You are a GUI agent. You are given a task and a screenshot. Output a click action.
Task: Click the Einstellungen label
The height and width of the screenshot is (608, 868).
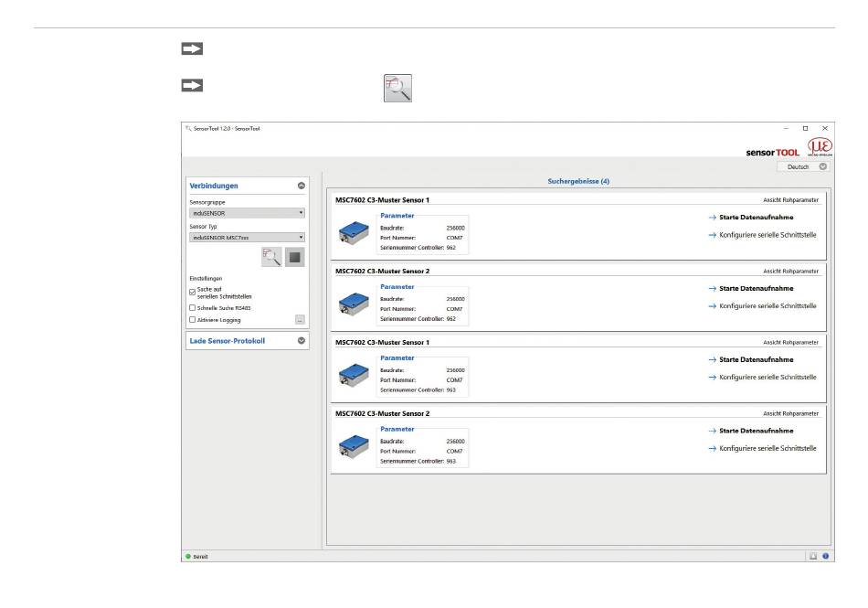tap(206, 279)
